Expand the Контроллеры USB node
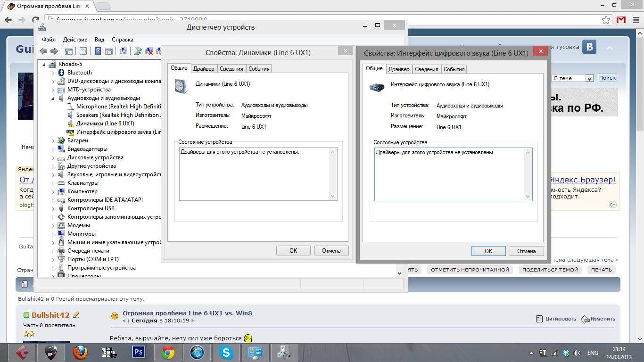This screenshot has width=644, height=362. pyautogui.click(x=53, y=208)
